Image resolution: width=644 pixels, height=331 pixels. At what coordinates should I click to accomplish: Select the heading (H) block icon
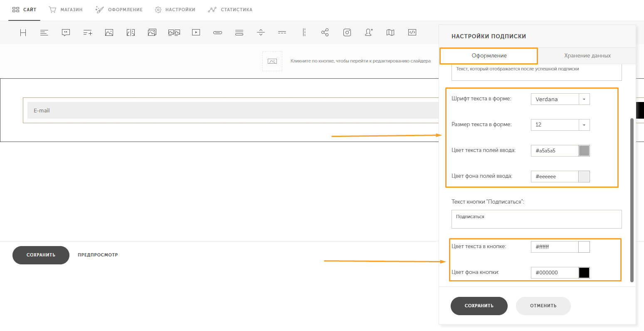23,32
